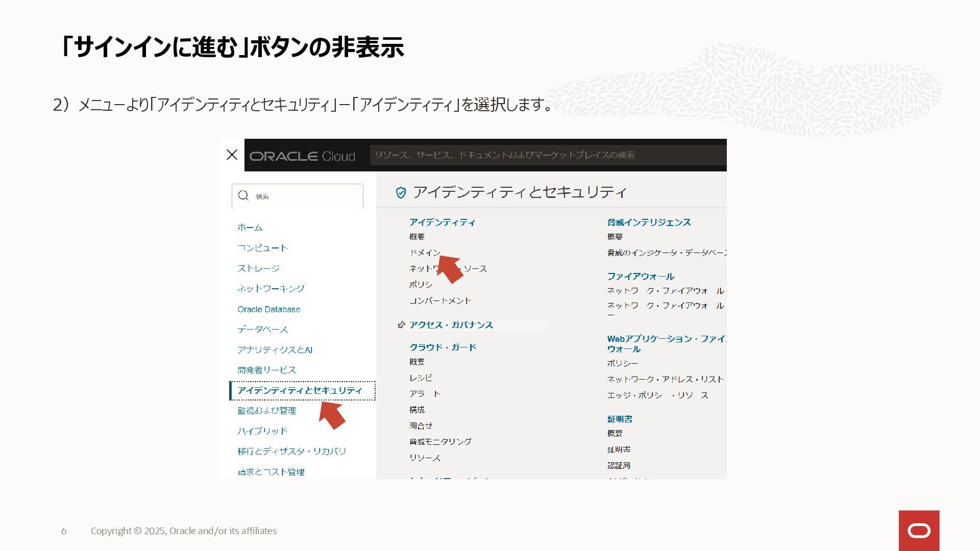
Task: Select アイデンティティとセキュリティ in the menu
Action: click(x=303, y=391)
